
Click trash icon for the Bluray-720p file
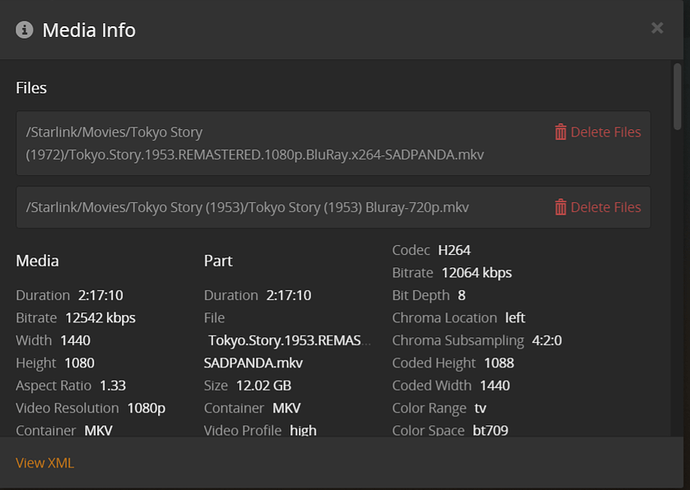coord(560,207)
